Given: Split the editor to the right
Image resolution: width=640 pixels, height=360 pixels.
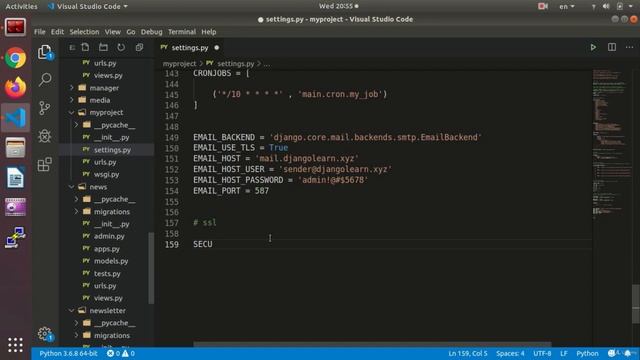Looking at the screenshot, I should (611, 47).
